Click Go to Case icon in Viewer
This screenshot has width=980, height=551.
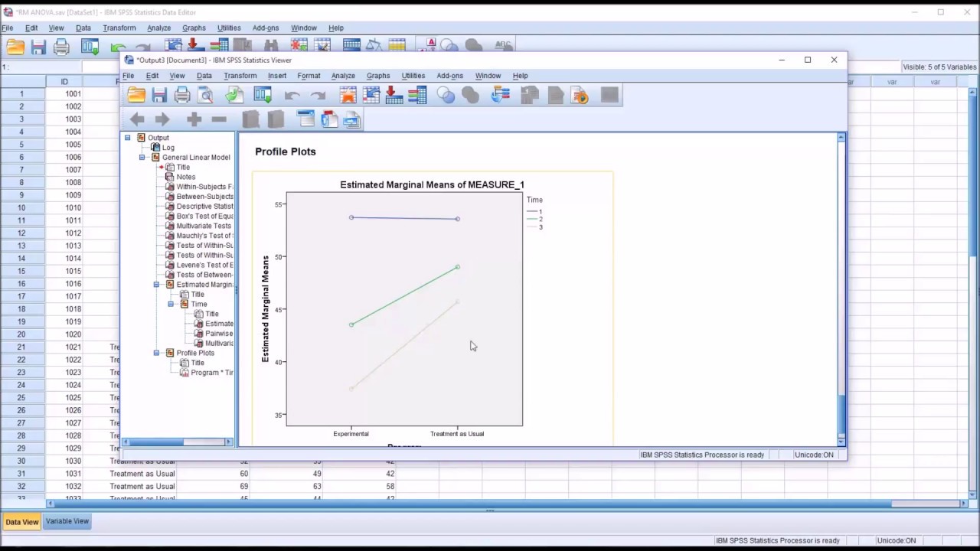coord(372,95)
